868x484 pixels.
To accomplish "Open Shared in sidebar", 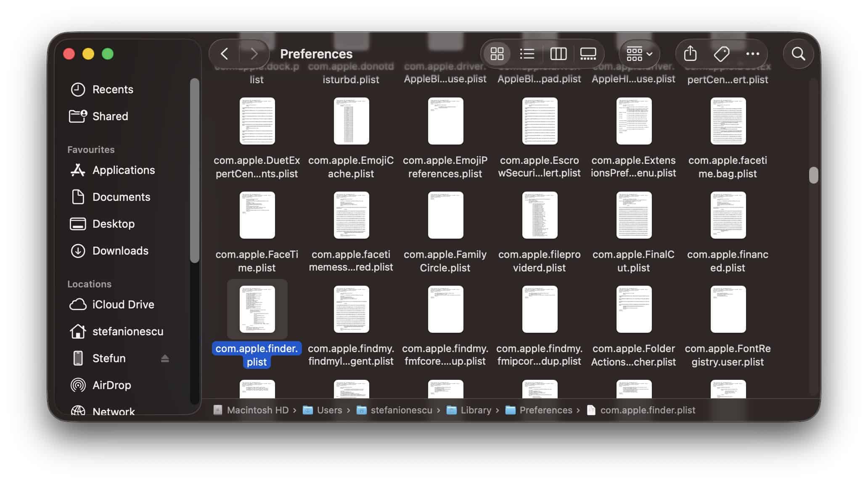I will pos(110,116).
